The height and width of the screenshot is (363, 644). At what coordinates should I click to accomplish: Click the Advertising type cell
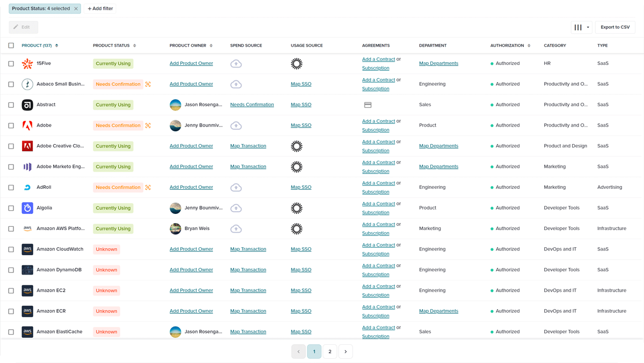(x=610, y=188)
